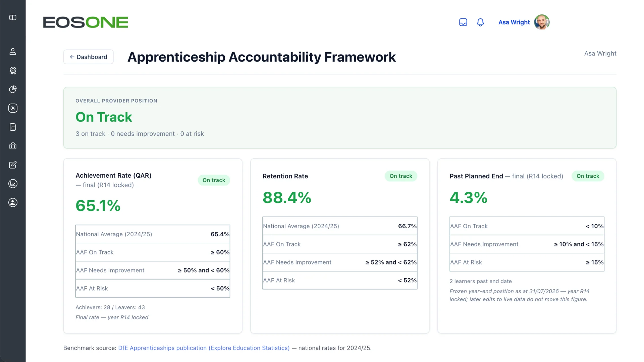Open the user-check circle sidebar icon
Image resolution: width=644 pixels, height=362 pixels.
tap(13, 202)
